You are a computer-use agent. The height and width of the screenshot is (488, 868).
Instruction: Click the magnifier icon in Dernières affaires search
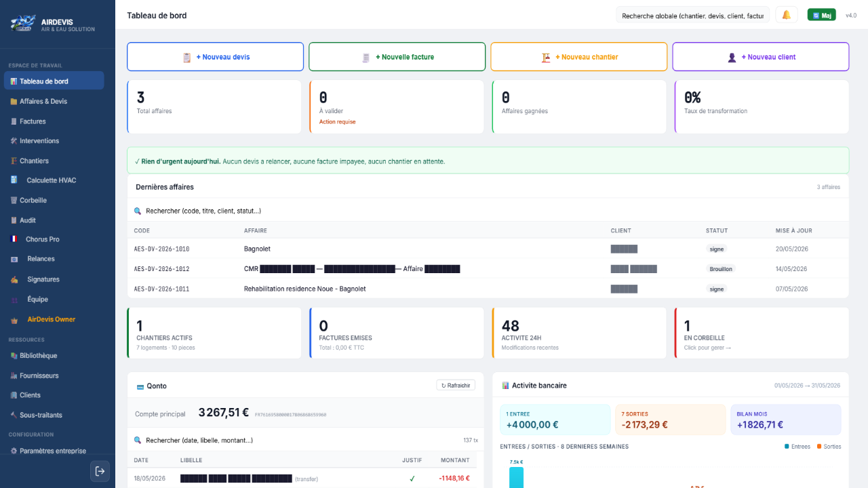138,211
